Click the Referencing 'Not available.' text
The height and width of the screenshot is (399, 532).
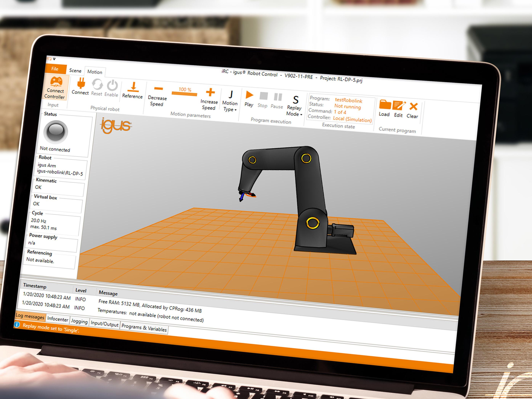click(x=40, y=260)
